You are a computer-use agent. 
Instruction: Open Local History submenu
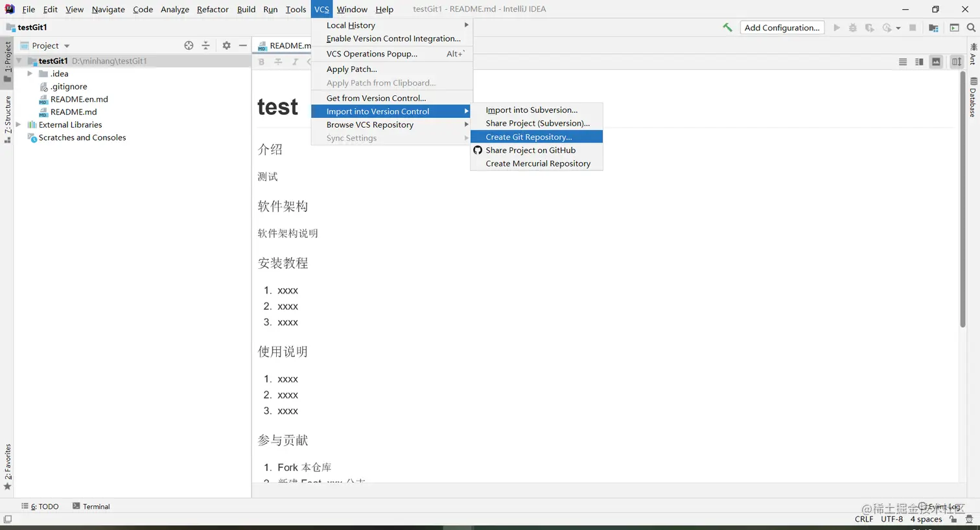pyautogui.click(x=392, y=25)
